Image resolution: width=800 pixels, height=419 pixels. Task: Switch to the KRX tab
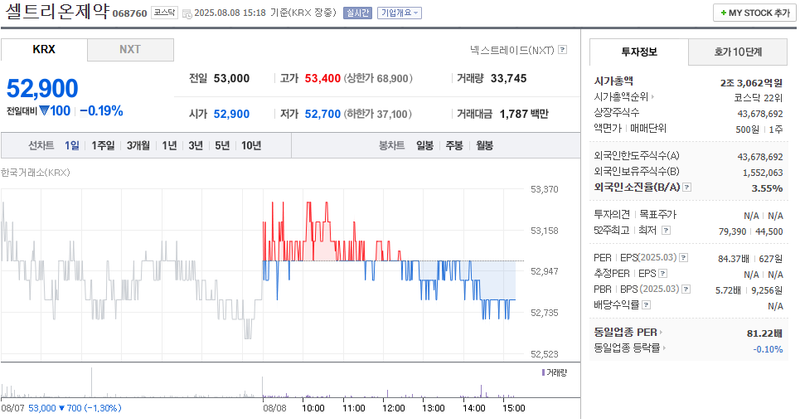tap(44, 50)
